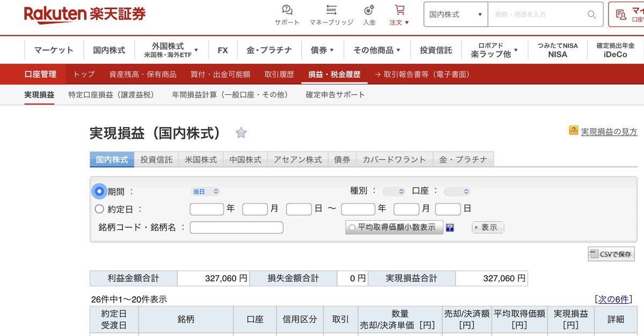Click the CSVで保存 button
644x336 pixels.
(x=611, y=254)
